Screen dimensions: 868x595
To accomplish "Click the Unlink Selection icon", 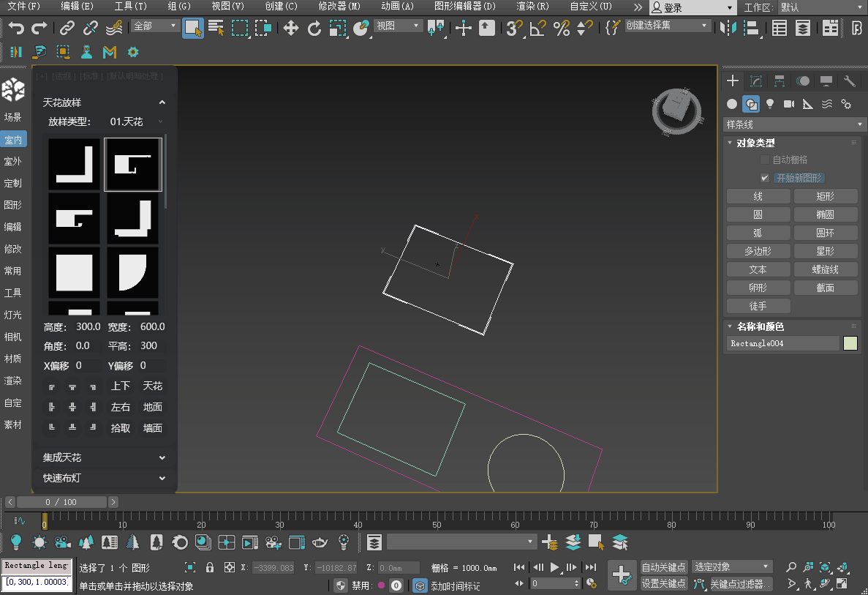I will (x=90, y=28).
